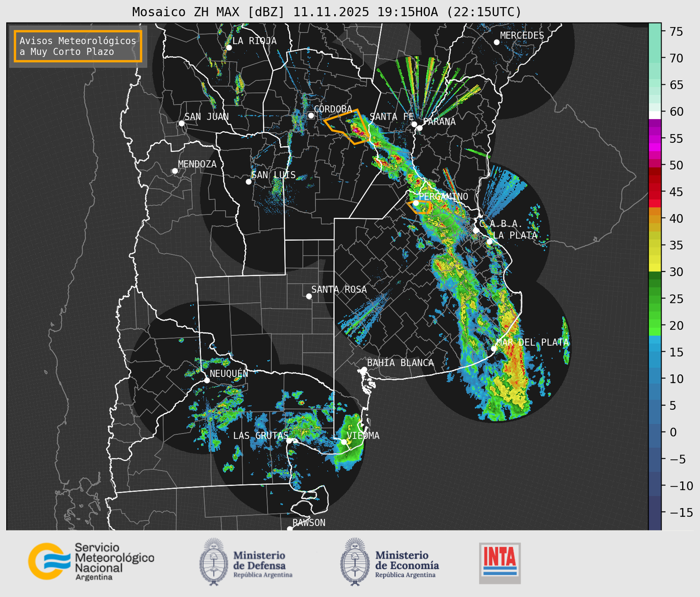Click the orange 40 dBZ color band
700x597 pixels.
(x=655, y=219)
